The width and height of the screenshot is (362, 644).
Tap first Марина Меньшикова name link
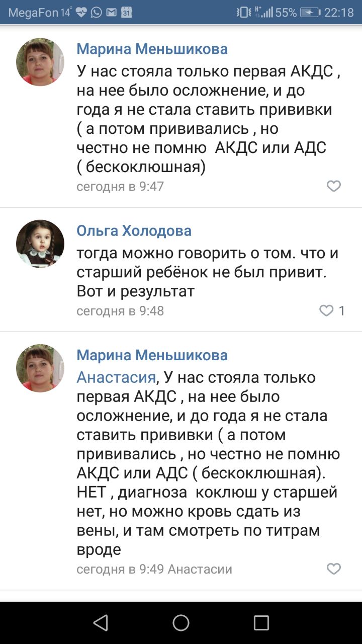(152, 49)
